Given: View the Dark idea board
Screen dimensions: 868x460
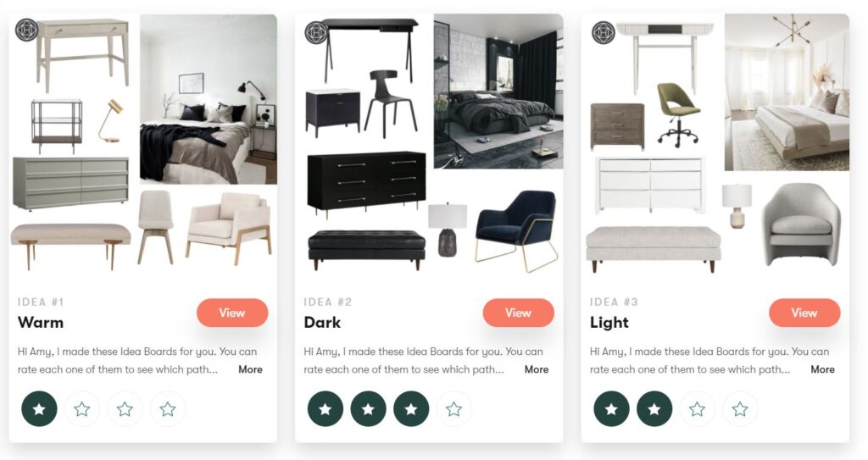Looking at the screenshot, I should 519,313.
